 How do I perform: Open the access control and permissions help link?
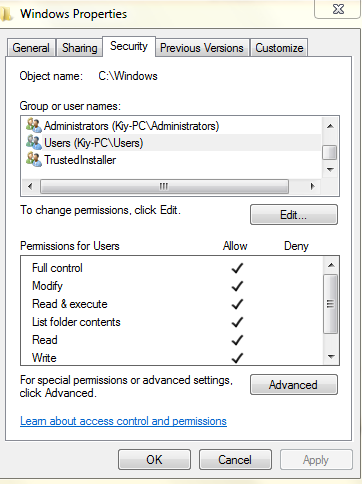[x=123, y=421]
